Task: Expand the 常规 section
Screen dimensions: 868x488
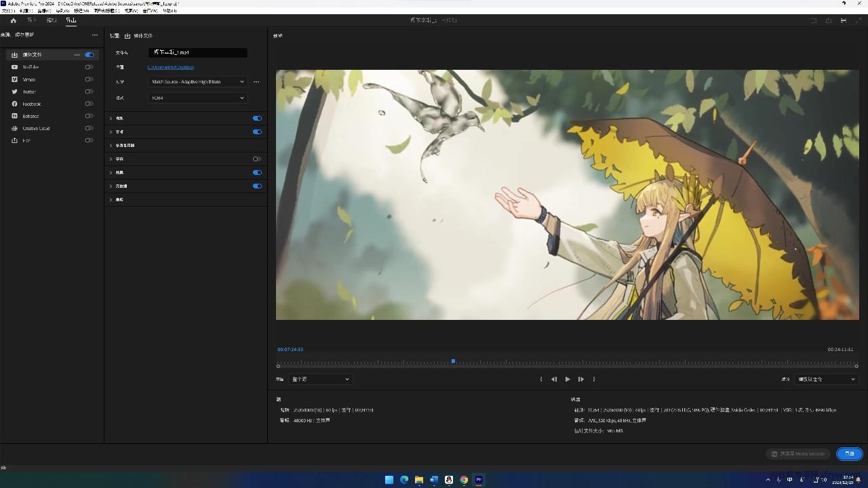Action: click(x=111, y=199)
